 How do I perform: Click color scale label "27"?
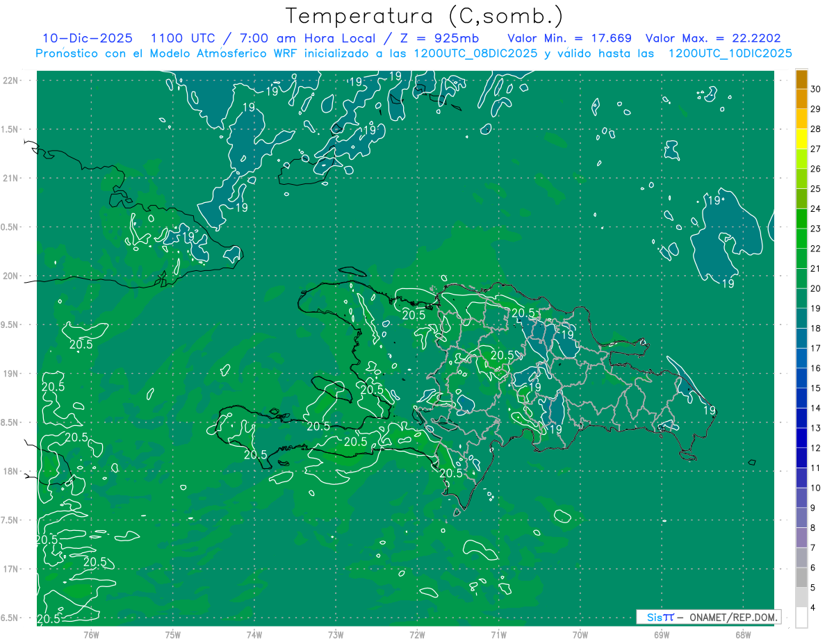tap(817, 149)
